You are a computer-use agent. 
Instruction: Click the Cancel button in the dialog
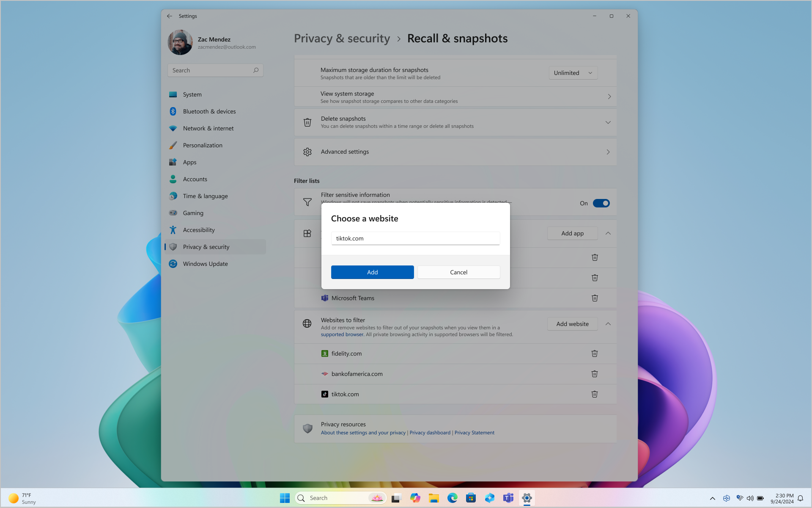click(459, 272)
